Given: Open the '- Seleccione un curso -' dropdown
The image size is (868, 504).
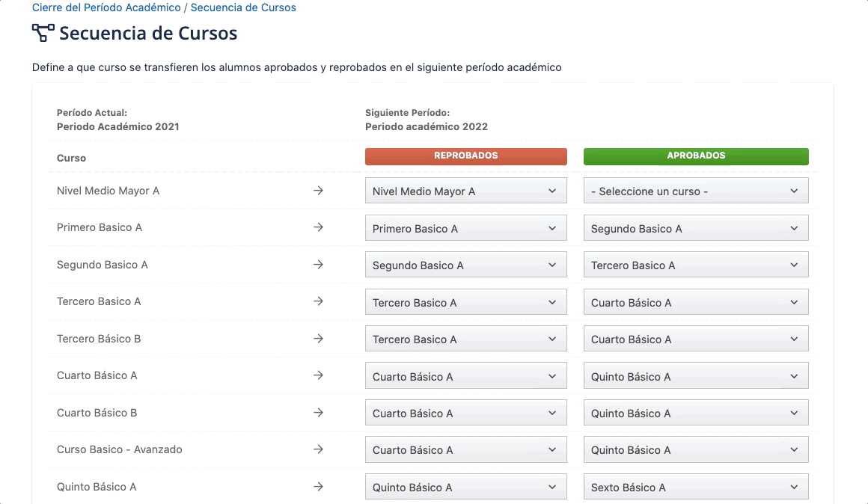Looking at the screenshot, I should 695,191.
